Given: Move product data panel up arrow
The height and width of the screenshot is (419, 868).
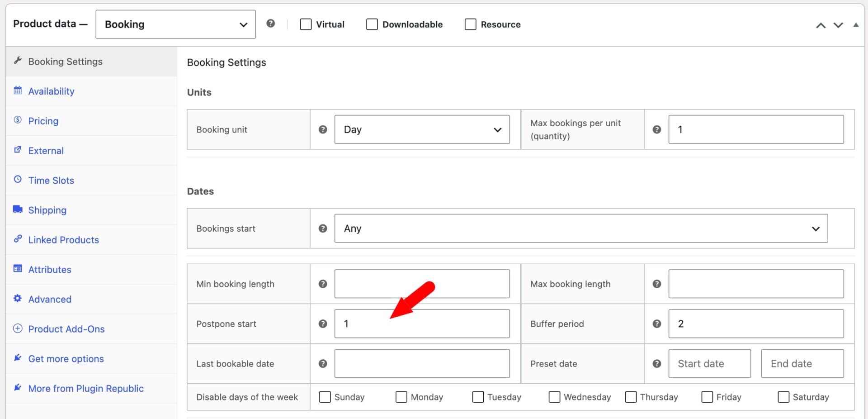Looking at the screenshot, I should (x=821, y=25).
